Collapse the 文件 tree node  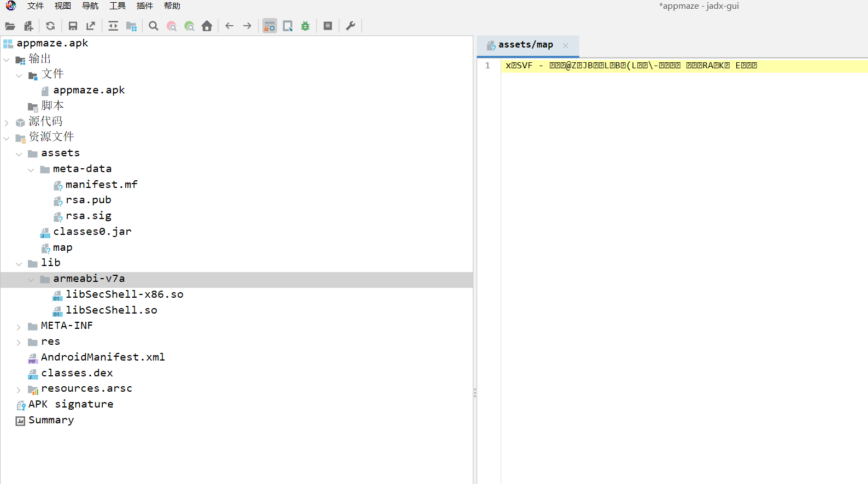click(19, 75)
